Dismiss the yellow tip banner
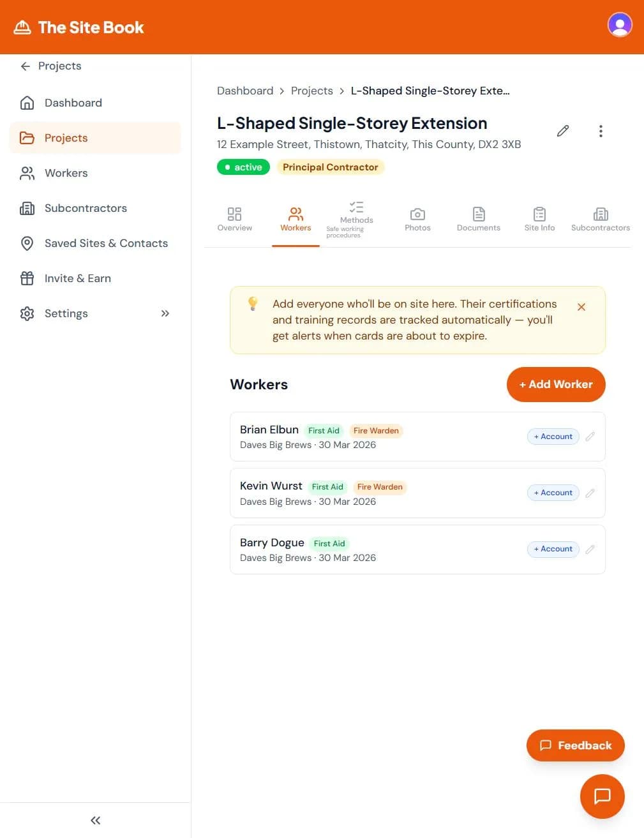Viewport: 644px width, 838px height. (x=581, y=307)
